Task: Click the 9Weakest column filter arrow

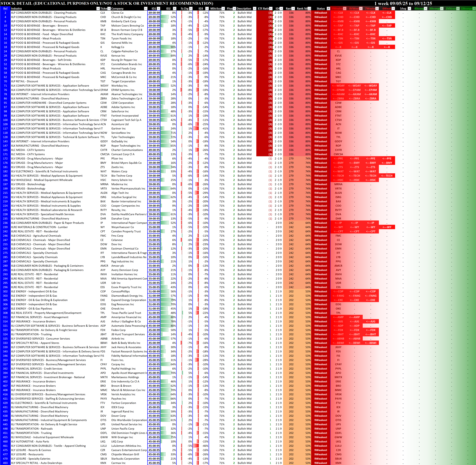Action: 344,9
